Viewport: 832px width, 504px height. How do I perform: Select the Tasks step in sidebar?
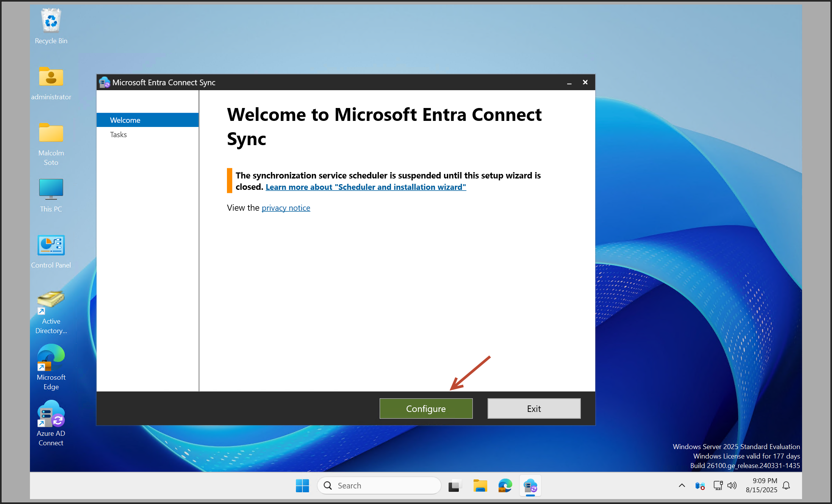118,135
